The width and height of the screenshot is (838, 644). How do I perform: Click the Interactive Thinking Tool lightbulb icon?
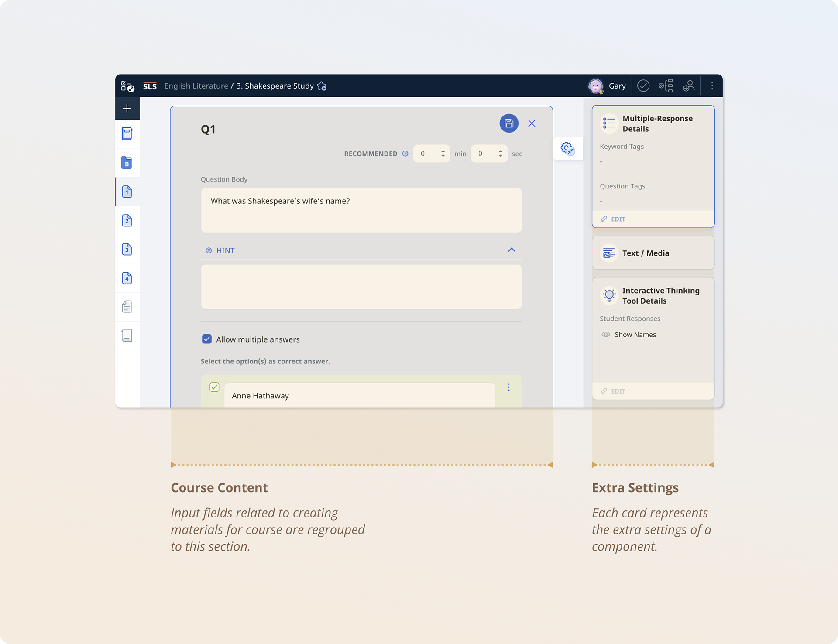609,295
